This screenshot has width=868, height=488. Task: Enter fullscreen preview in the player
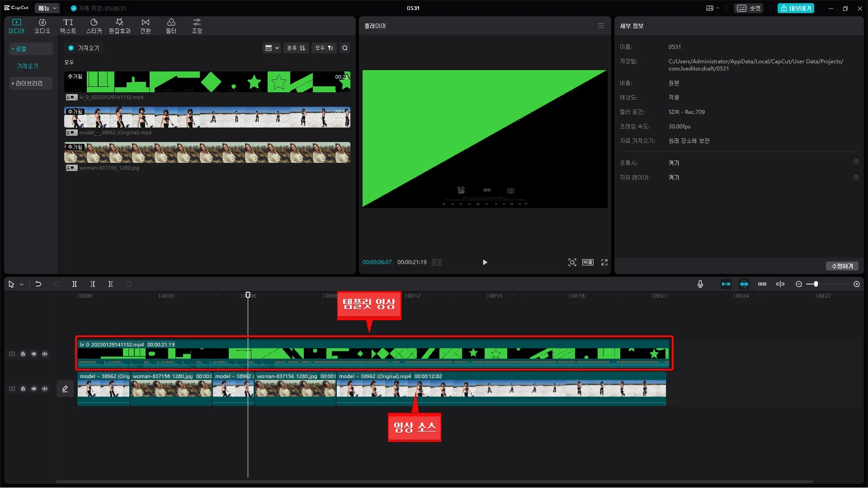pos(604,262)
